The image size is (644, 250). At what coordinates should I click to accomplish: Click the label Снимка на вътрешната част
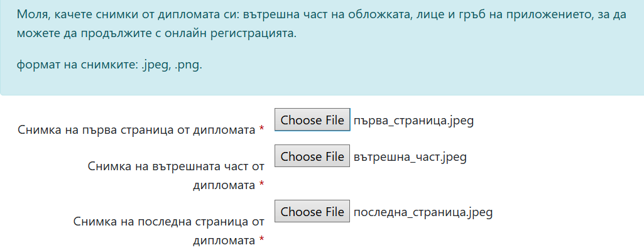point(175,176)
